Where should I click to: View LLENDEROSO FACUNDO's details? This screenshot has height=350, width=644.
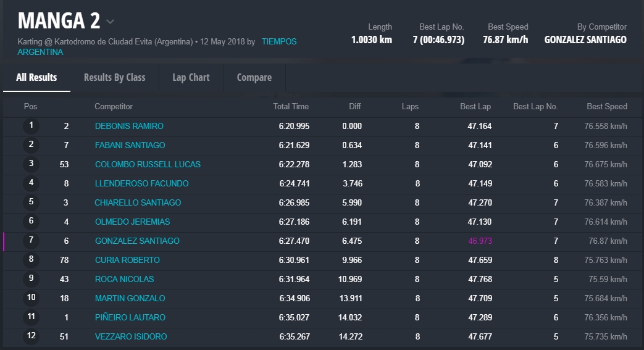tap(141, 183)
